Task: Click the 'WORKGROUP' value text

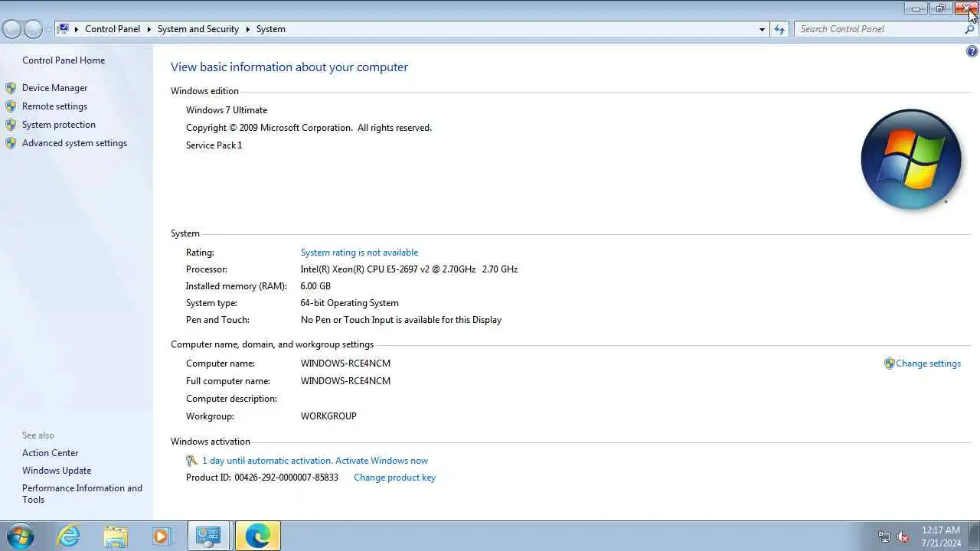Action: 328,416
